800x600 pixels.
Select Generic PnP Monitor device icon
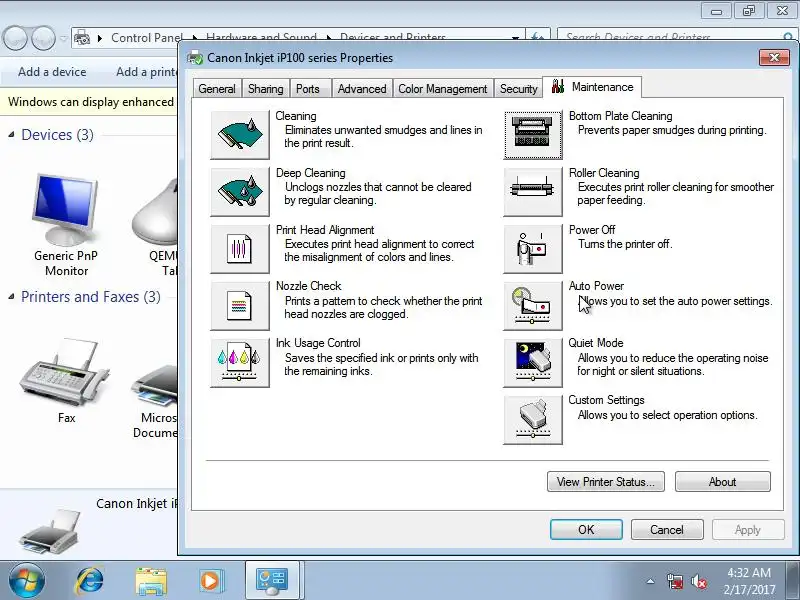pos(66,209)
